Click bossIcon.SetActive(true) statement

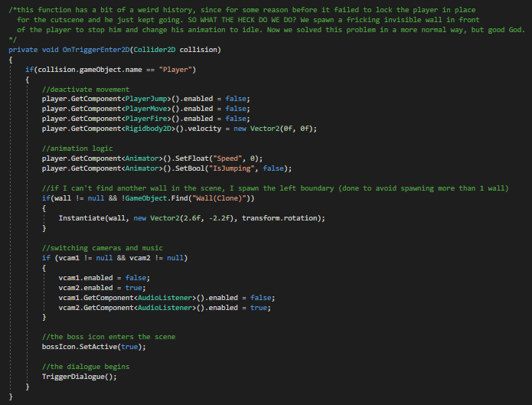point(94,347)
